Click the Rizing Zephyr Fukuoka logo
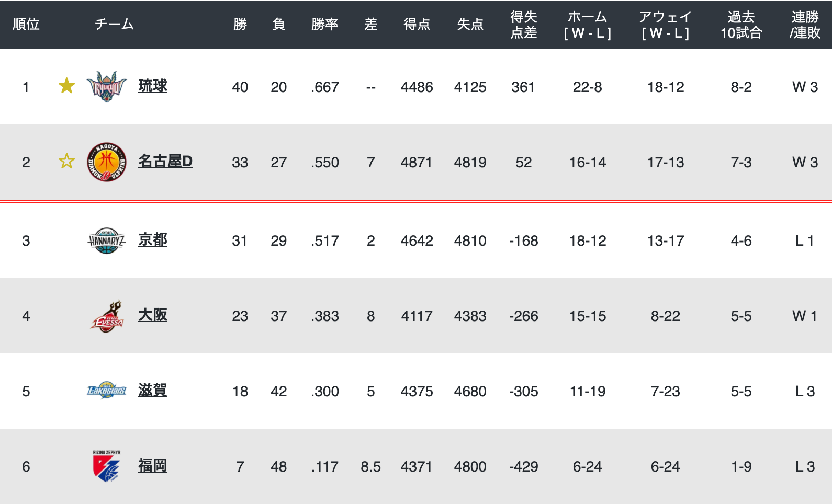Image resolution: width=832 pixels, height=504 pixels. tap(107, 466)
